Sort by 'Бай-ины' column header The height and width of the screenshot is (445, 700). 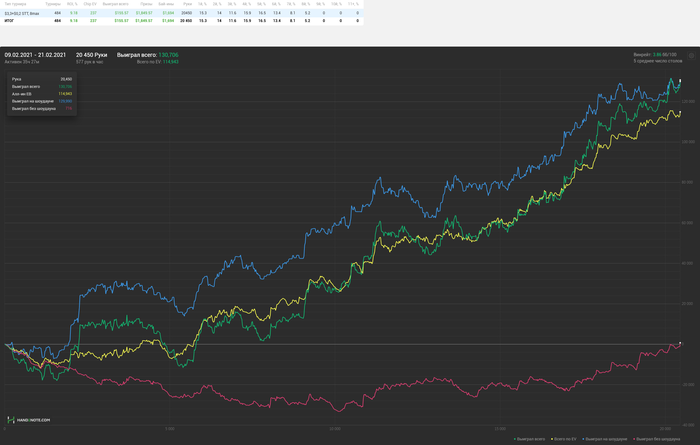click(166, 4)
